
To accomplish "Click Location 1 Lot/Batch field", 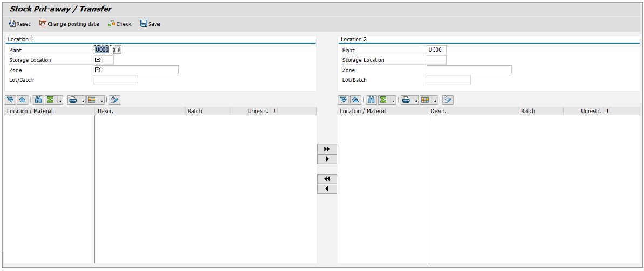I will (116, 80).
